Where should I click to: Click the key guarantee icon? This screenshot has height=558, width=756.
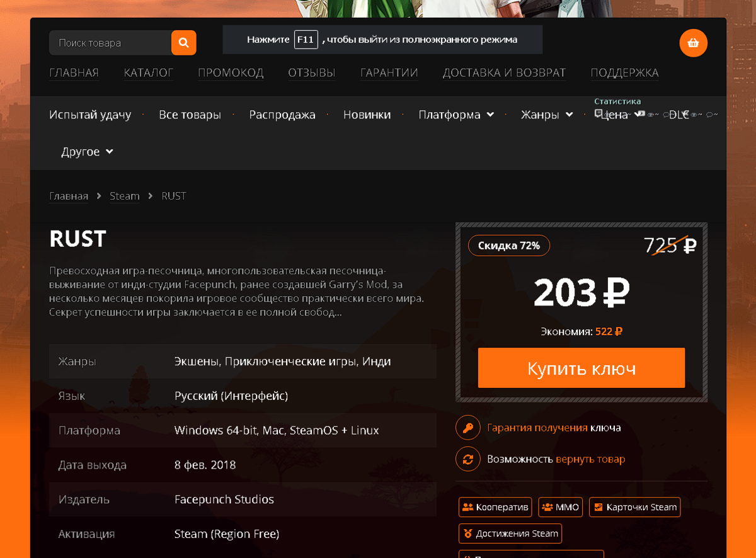click(x=468, y=428)
